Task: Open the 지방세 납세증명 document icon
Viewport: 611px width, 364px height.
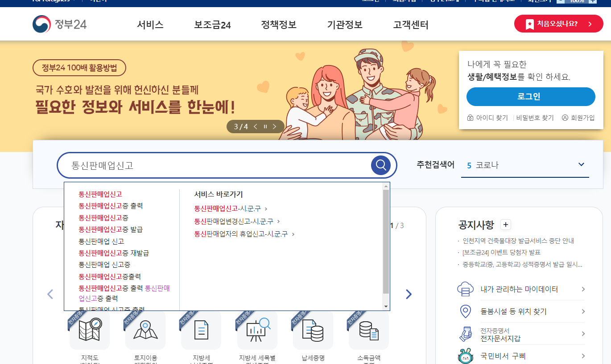Action: pyautogui.click(x=201, y=331)
